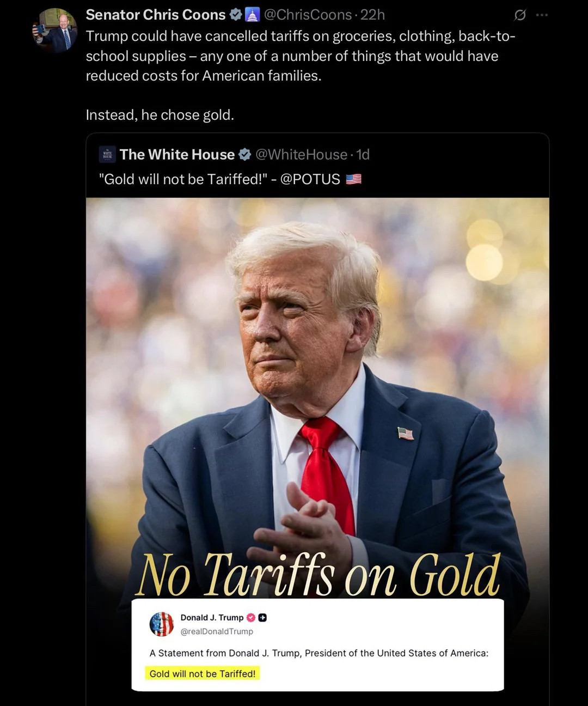Screen dimensions: 588x706
Task: Click Trump's red verified badge
Action: coord(251,618)
